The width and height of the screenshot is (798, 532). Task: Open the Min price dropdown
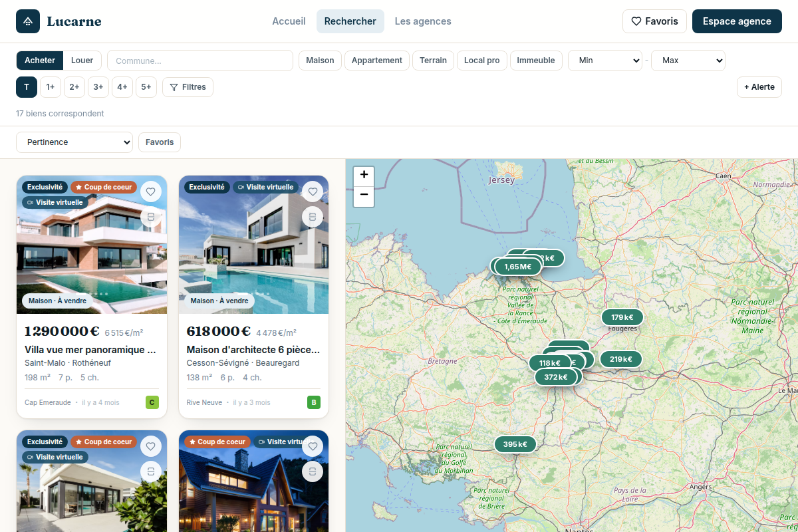(x=605, y=61)
